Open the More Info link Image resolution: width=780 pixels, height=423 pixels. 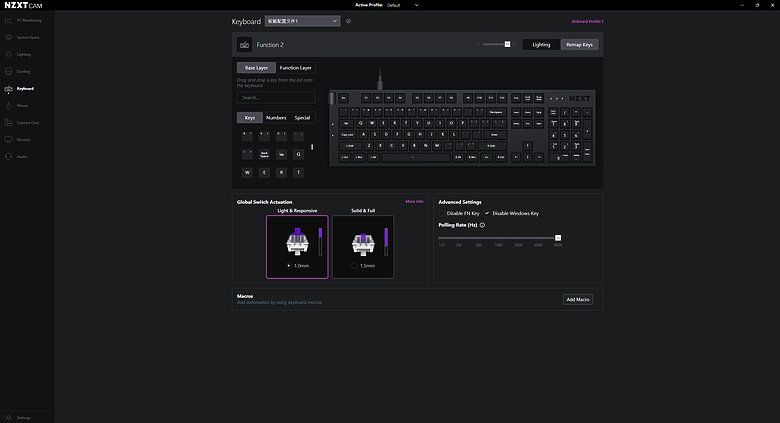point(414,202)
